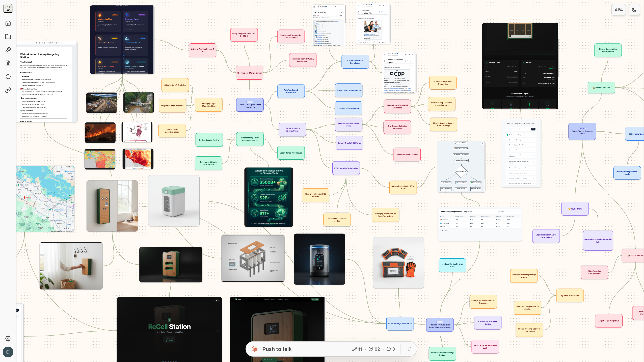The image size is (644, 362).
Task: Open the folder icon in sidebar
Action: tap(8, 37)
